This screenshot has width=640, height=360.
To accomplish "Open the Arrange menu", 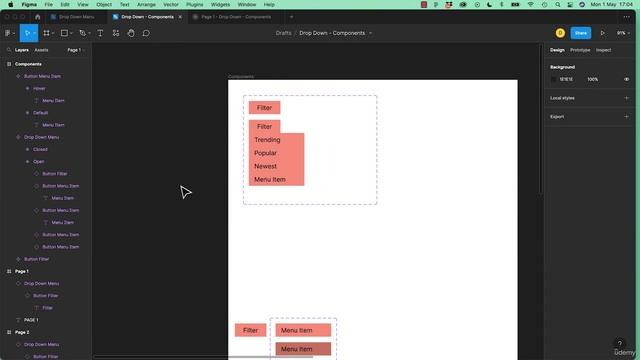I will (146, 4).
